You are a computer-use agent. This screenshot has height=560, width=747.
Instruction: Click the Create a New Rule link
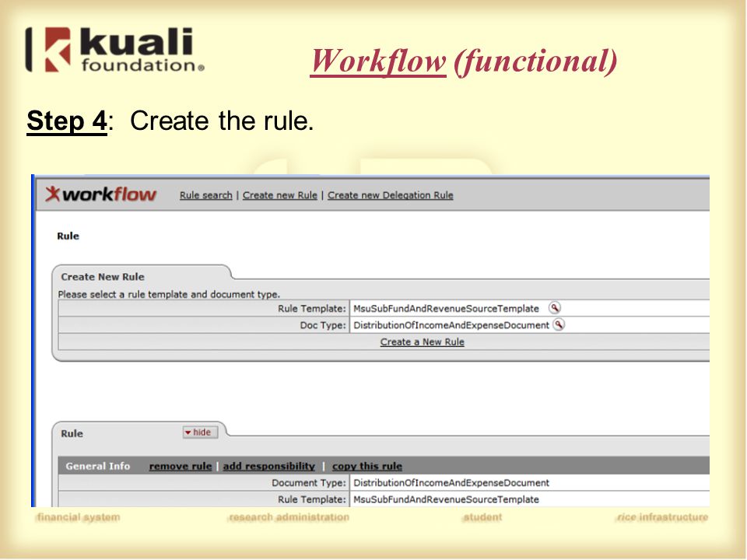click(422, 342)
